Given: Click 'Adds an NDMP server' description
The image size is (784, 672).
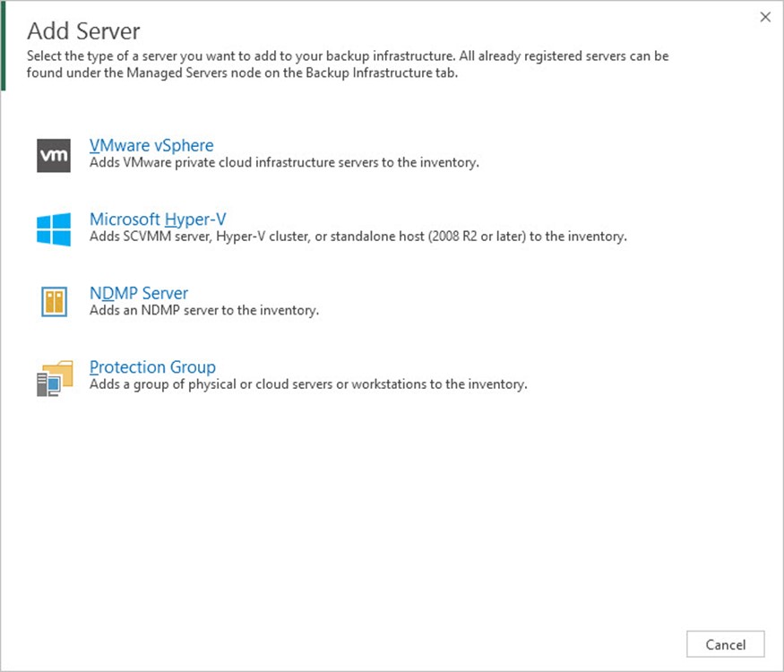Looking at the screenshot, I should tap(204, 311).
